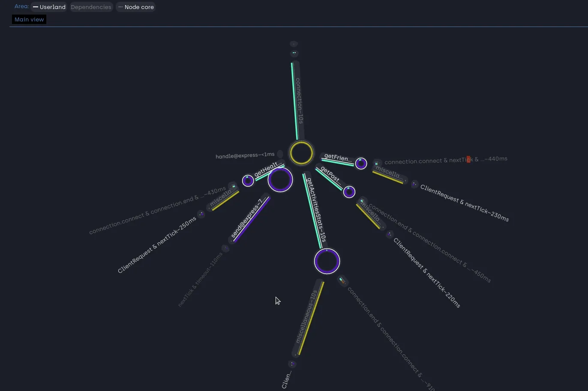Click the ClientRequest & nextTick–230ms label
This screenshot has height=391, width=588.
click(465, 203)
